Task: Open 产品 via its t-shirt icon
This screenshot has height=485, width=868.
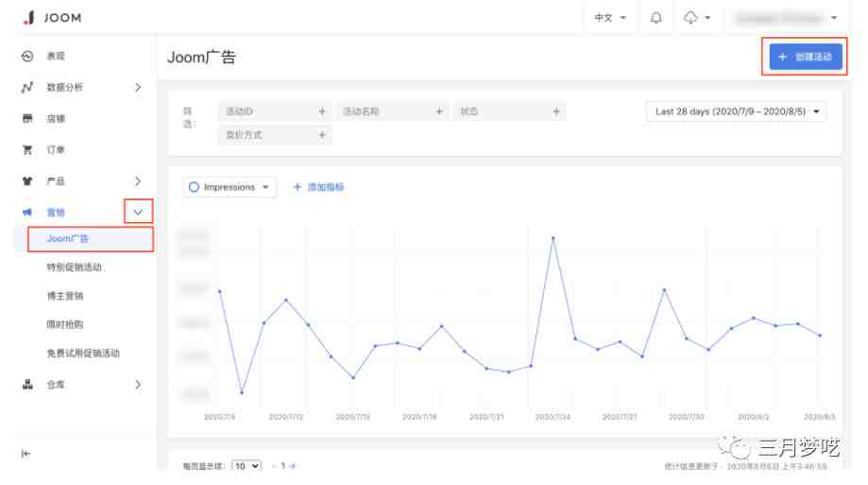Action: tap(27, 181)
